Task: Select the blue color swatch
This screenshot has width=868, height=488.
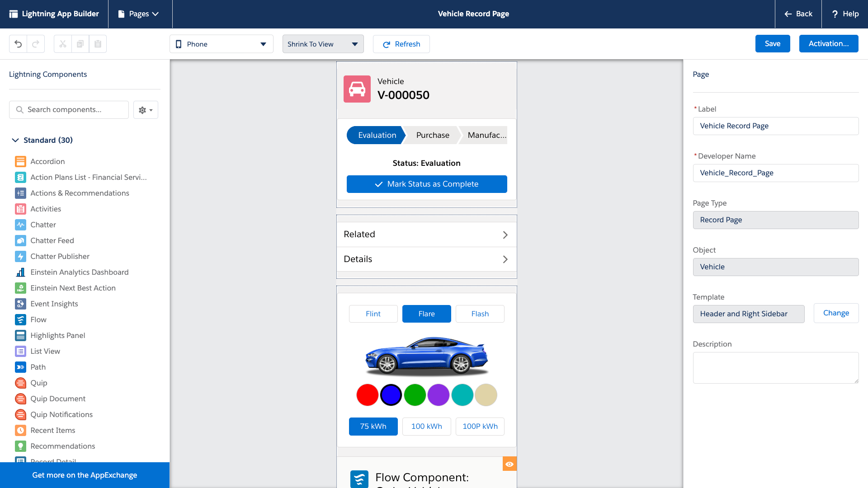Action: pyautogui.click(x=391, y=394)
